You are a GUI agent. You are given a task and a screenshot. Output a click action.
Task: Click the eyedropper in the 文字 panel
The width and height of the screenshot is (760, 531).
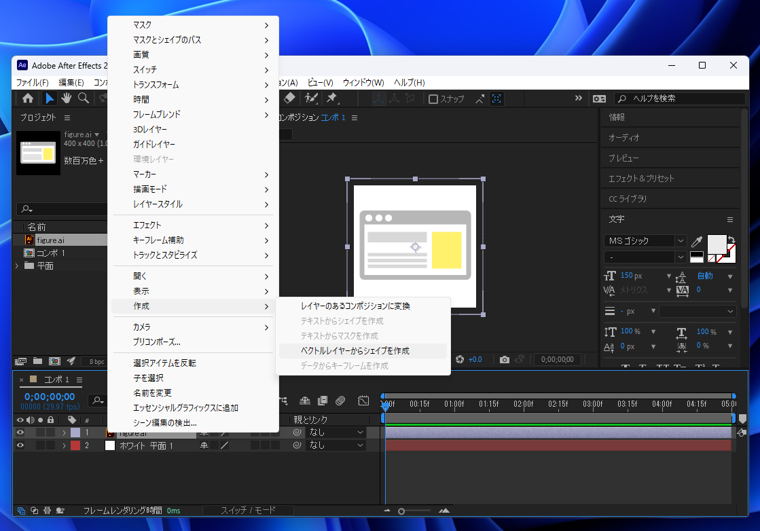click(697, 241)
